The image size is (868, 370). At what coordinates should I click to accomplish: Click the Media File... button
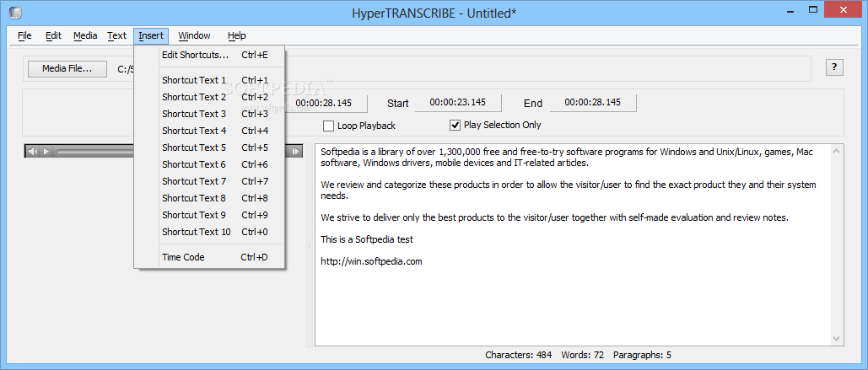coord(67,69)
